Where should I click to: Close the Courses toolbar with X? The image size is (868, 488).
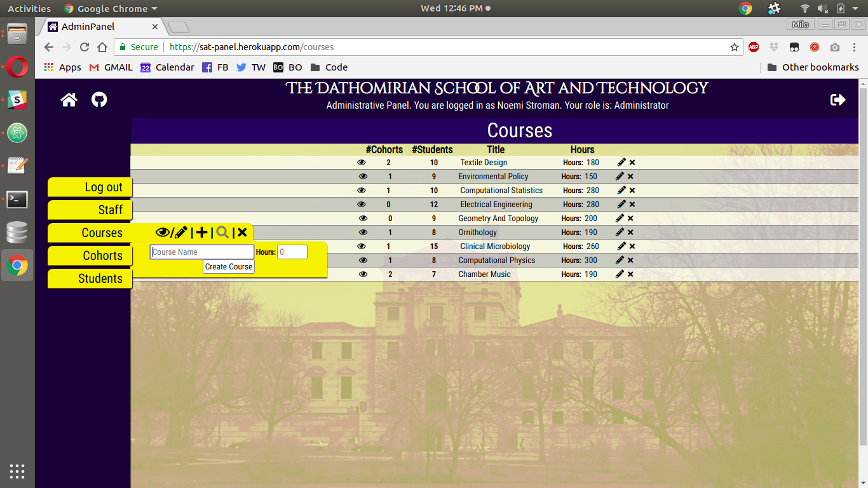[242, 233]
